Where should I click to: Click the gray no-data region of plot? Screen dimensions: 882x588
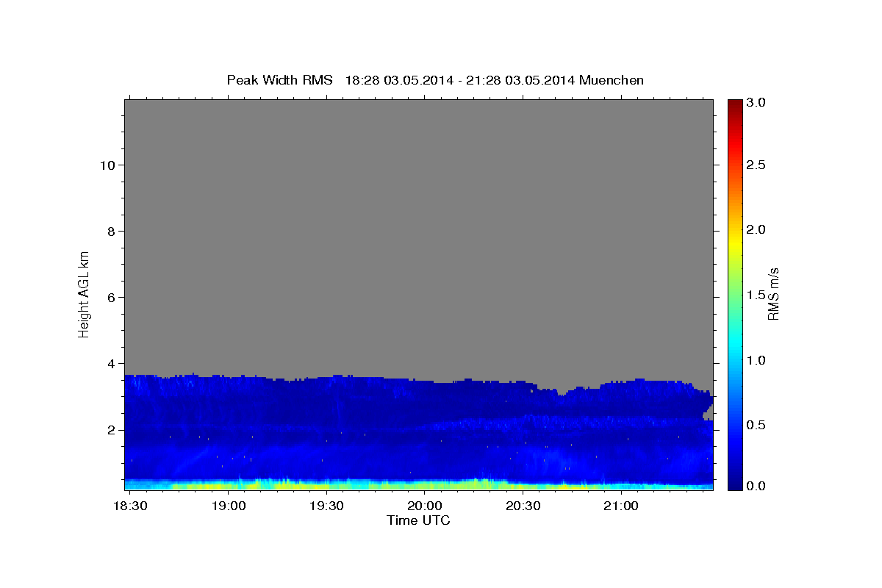click(419, 235)
